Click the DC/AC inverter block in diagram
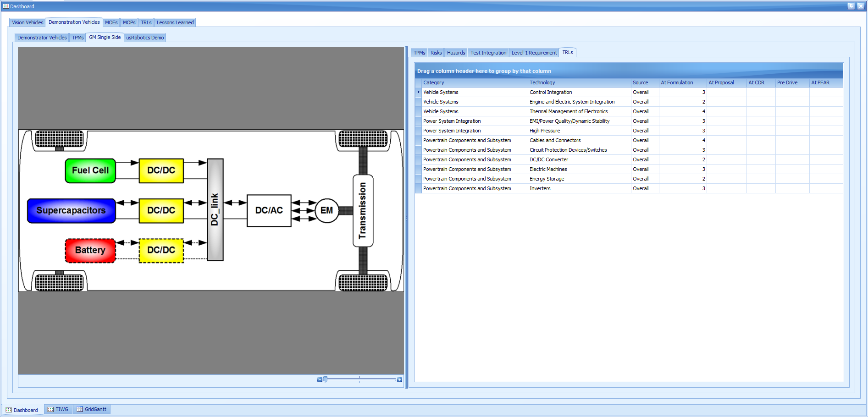 click(x=269, y=210)
